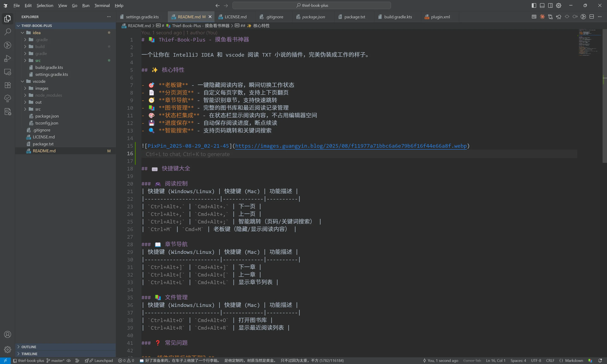Open Remote Explorer in activity bar
This screenshot has height=364, width=607.
(8, 72)
